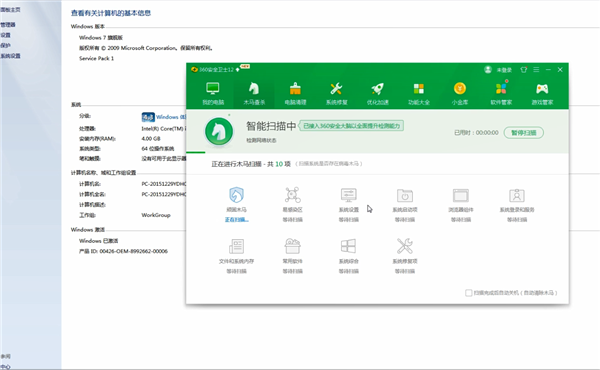Pause the scan with 暂停扫描 button

click(523, 133)
